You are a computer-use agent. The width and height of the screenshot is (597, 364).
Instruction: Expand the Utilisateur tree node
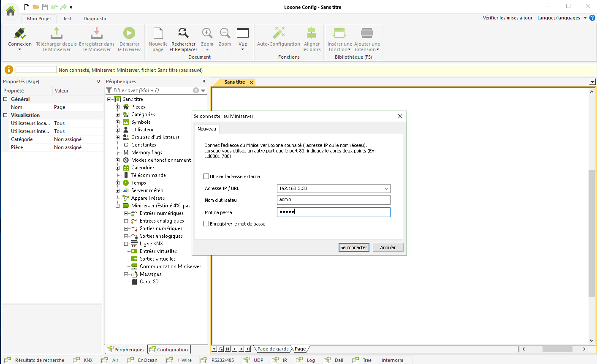coord(118,130)
